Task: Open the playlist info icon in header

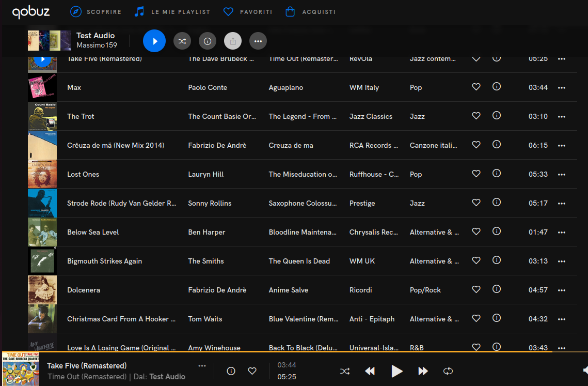Action: click(208, 41)
